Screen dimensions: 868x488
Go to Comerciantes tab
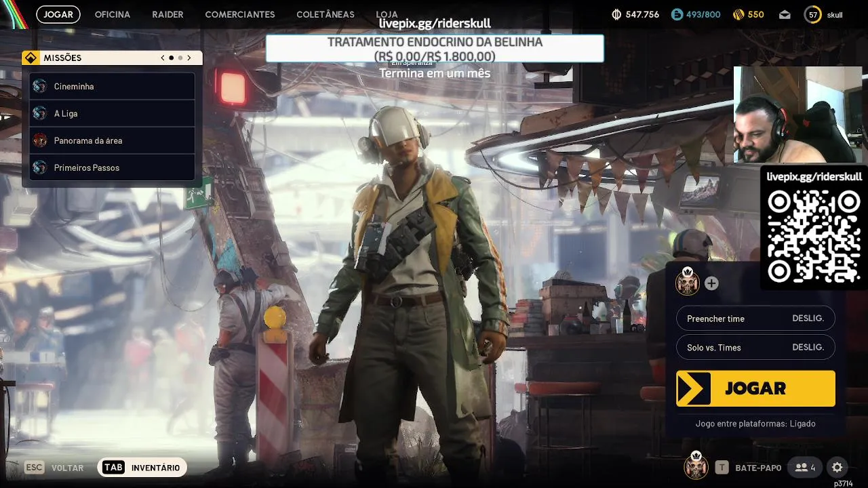pyautogui.click(x=240, y=14)
